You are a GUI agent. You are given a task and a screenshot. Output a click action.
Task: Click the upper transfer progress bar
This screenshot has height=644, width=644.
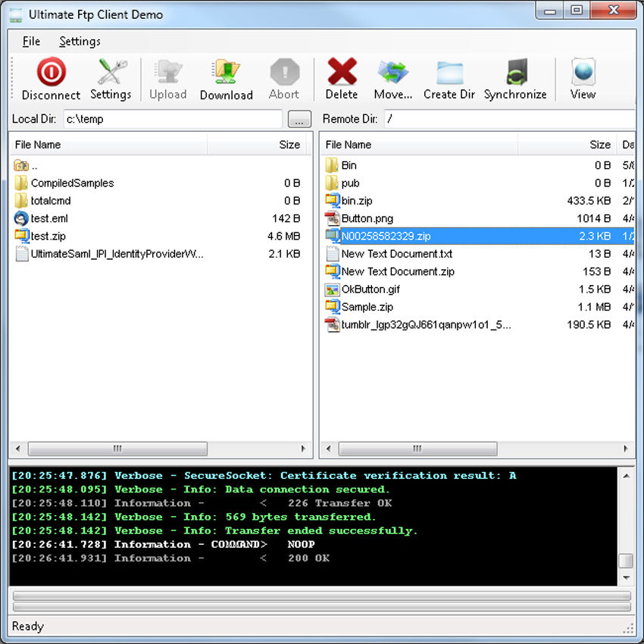[x=321, y=596]
